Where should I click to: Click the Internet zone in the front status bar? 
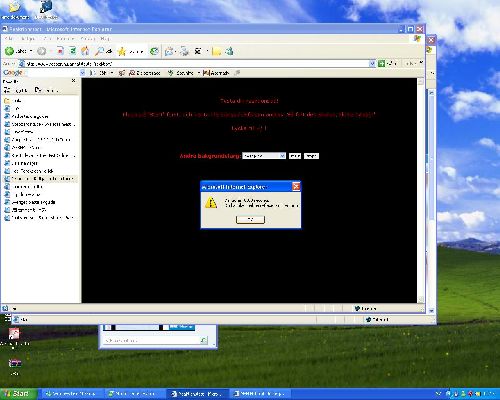366,308
